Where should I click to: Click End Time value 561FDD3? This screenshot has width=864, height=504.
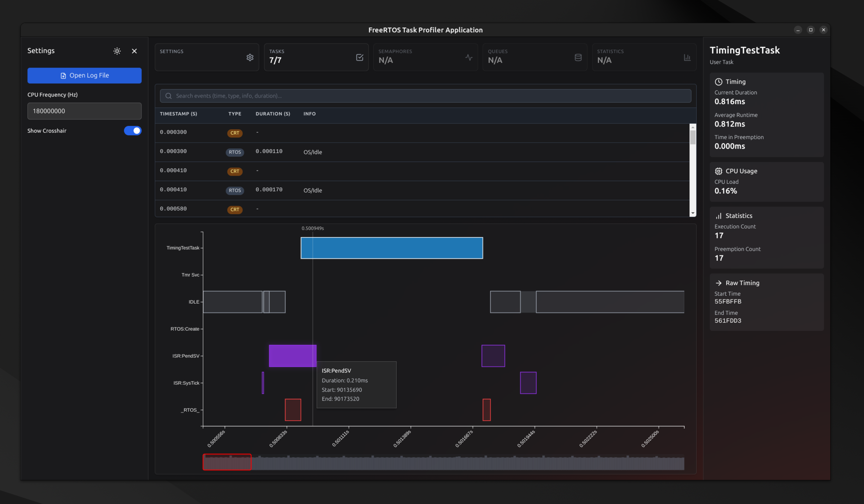pyautogui.click(x=728, y=321)
